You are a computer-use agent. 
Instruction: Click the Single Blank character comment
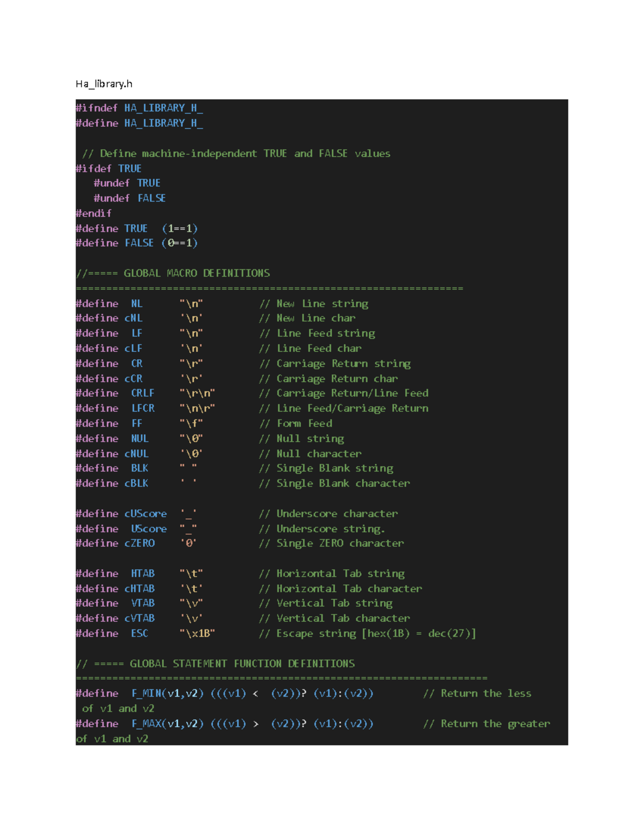coord(343,483)
